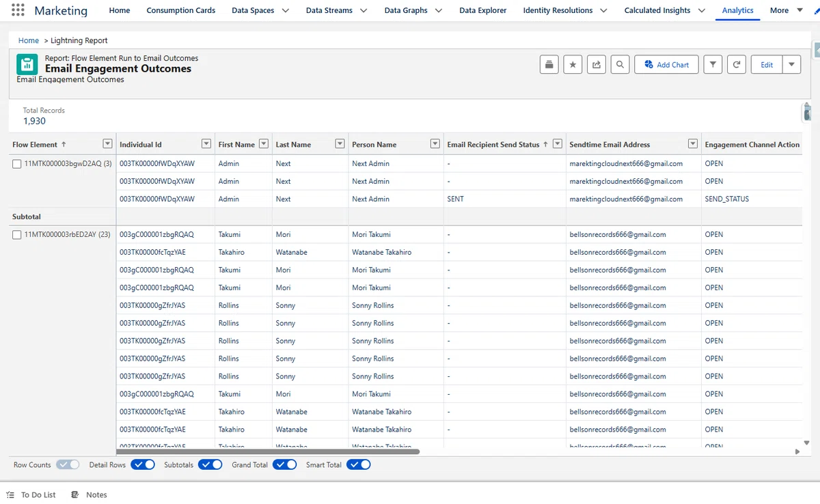Open the Data Graphs tab
Screen dimensions: 820x504
pos(406,10)
